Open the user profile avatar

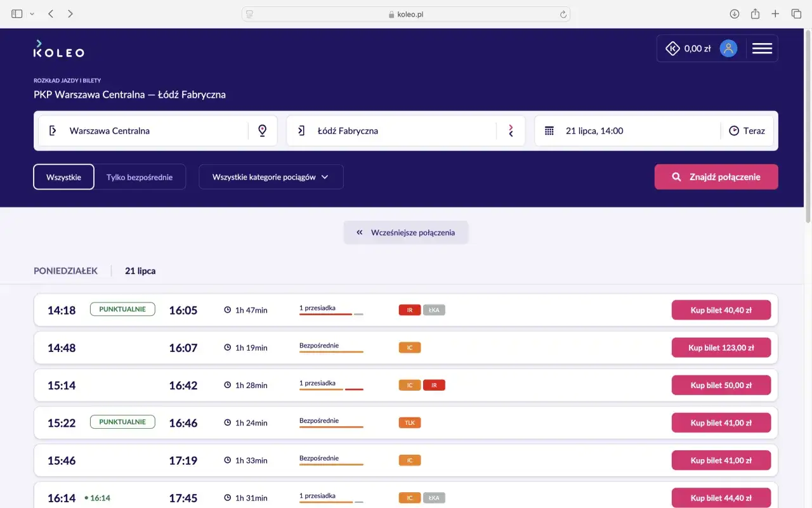pos(728,48)
